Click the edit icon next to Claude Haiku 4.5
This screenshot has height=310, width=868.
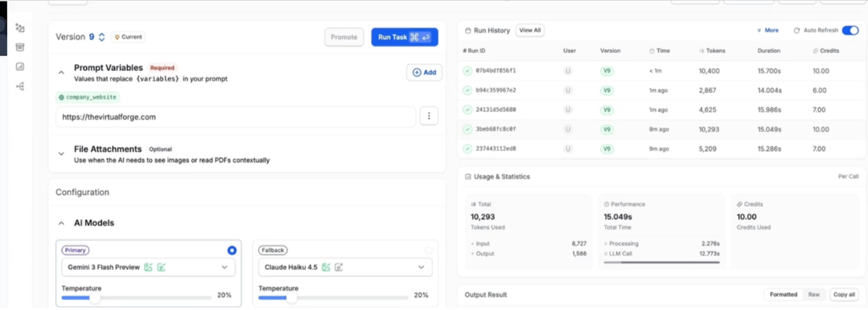tap(339, 267)
